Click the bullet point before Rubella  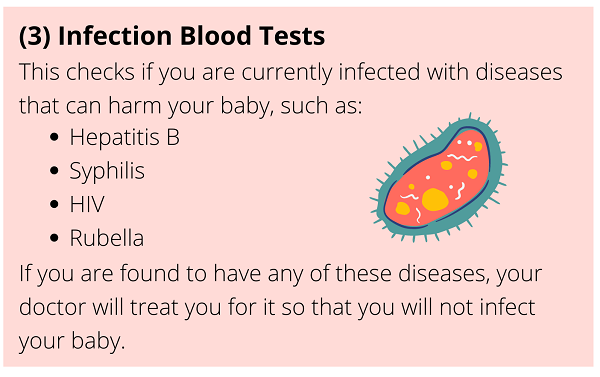click(54, 238)
